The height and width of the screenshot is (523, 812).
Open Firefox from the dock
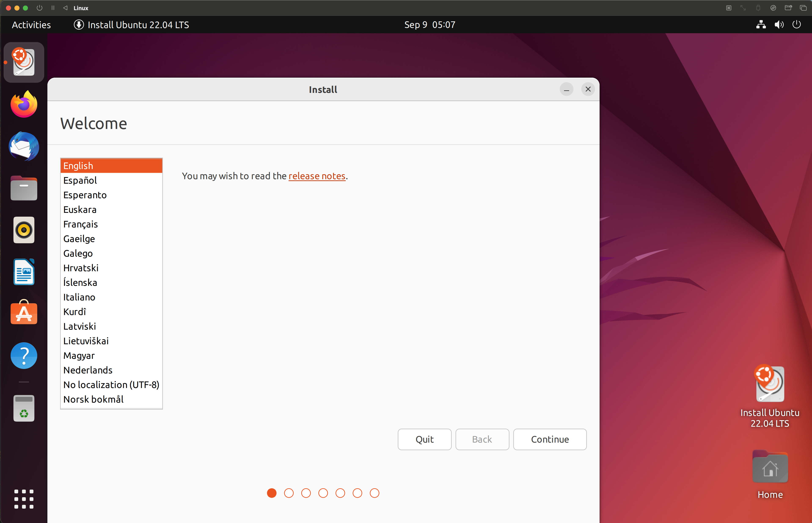pos(24,104)
